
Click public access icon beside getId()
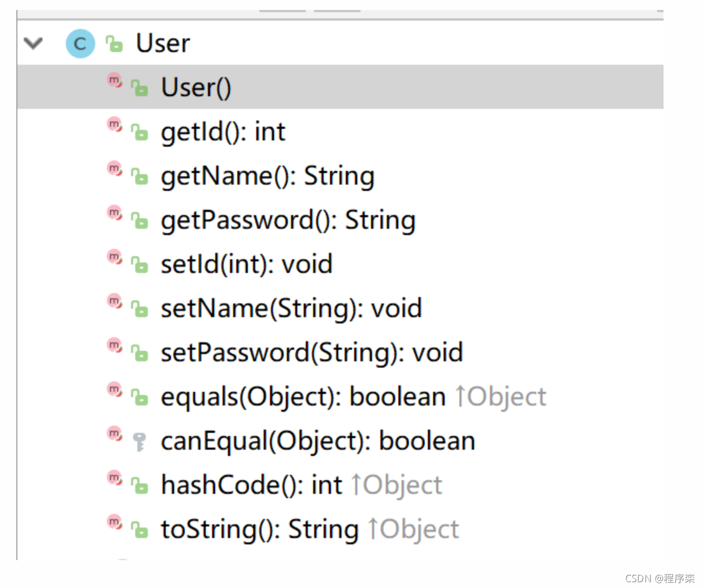coord(139,132)
